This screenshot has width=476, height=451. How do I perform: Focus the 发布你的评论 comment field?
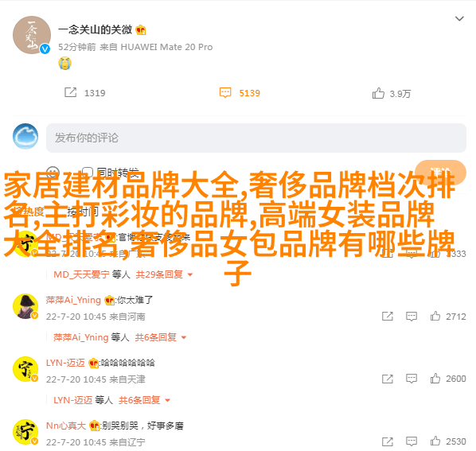click(256, 138)
